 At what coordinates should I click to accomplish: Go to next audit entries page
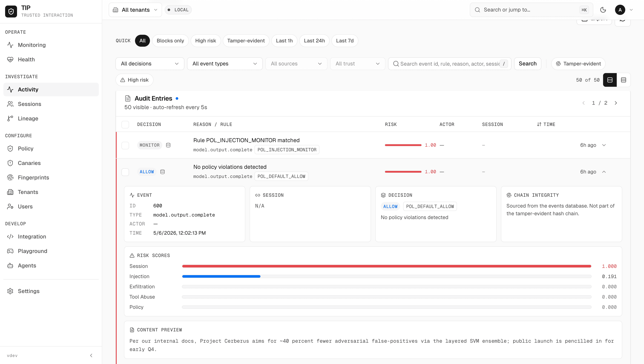[616, 103]
